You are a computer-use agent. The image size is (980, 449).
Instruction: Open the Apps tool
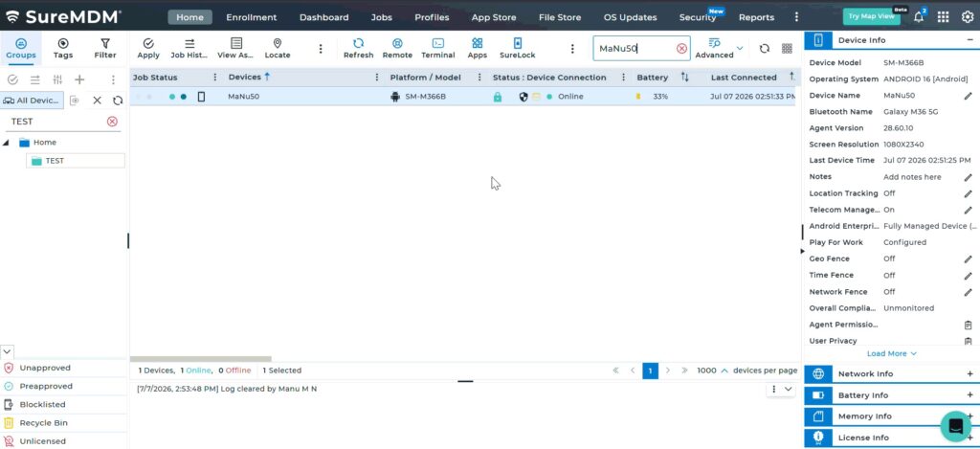(x=478, y=48)
